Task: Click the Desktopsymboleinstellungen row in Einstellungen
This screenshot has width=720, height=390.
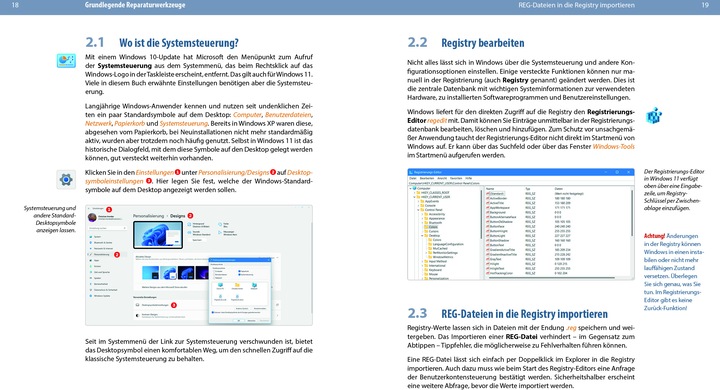Action: coord(207,305)
